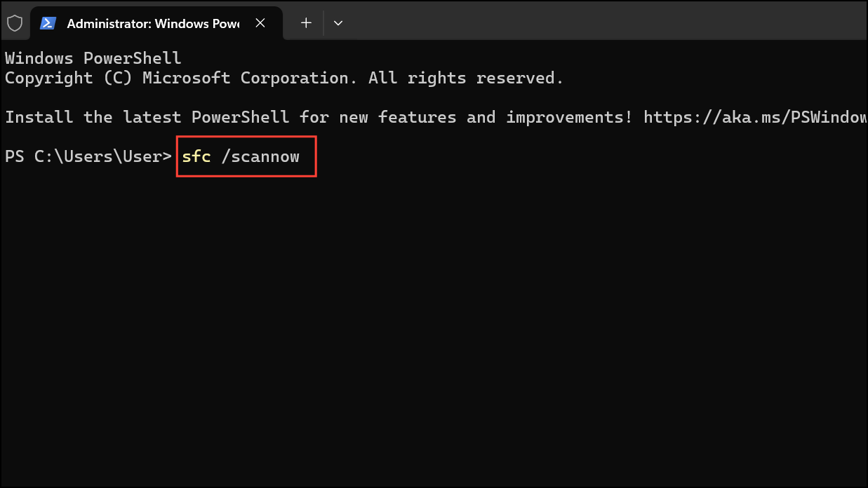The width and height of the screenshot is (868, 488).
Task: Click the word sfc in the command
Action: point(196,156)
